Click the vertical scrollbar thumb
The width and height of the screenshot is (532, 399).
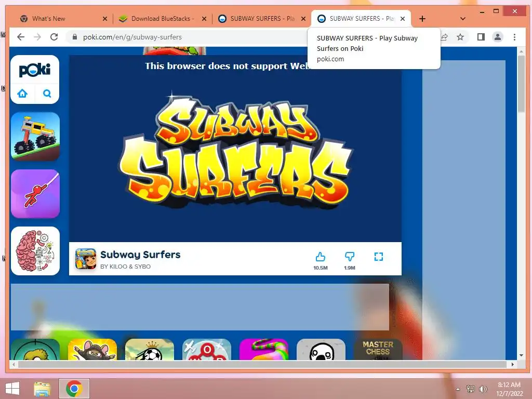tap(521, 84)
